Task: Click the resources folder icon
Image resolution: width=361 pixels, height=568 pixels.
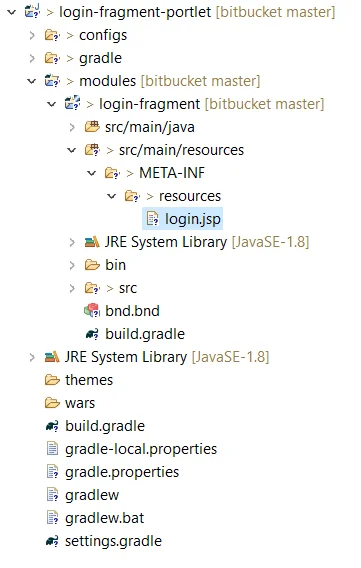Action: [x=132, y=196]
